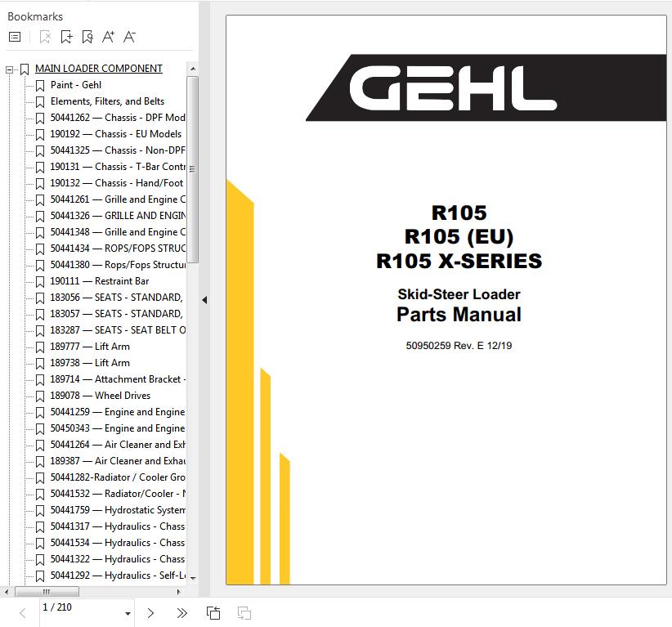672x627 pixels.
Task: Select Elements, Filters, and Belts bookmark
Action: click(107, 101)
